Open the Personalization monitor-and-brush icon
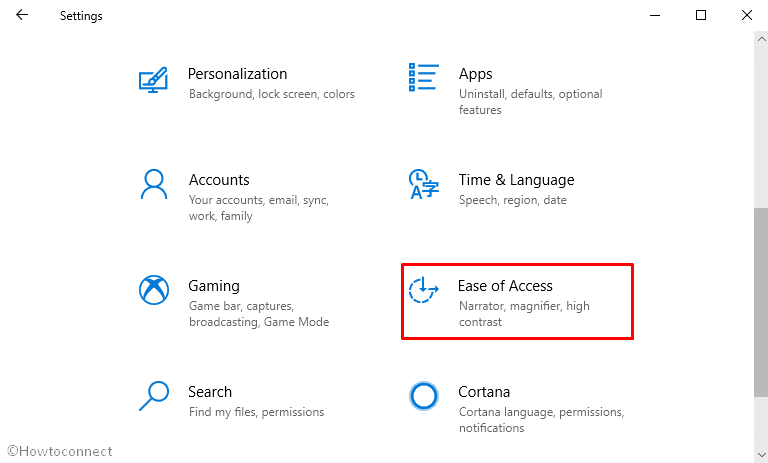768x463 pixels. [x=153, y=80]
